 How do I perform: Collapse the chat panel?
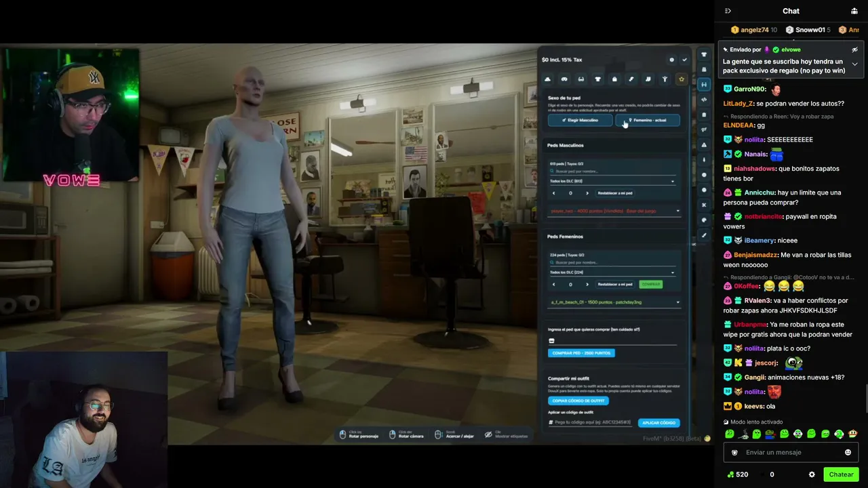point(728,11)
